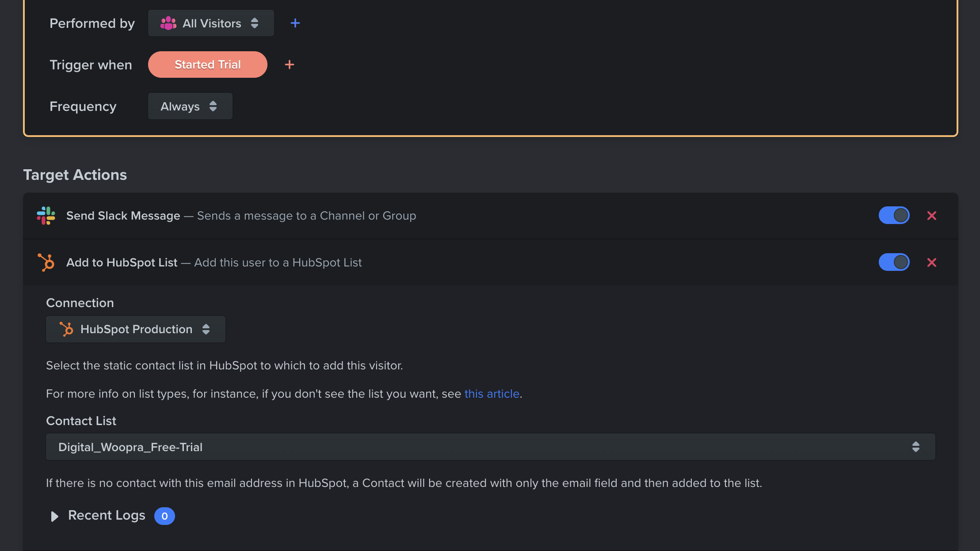Open the Contact List dropdown
The height and width of the screenshot is (551, 980).
(486, 447)
